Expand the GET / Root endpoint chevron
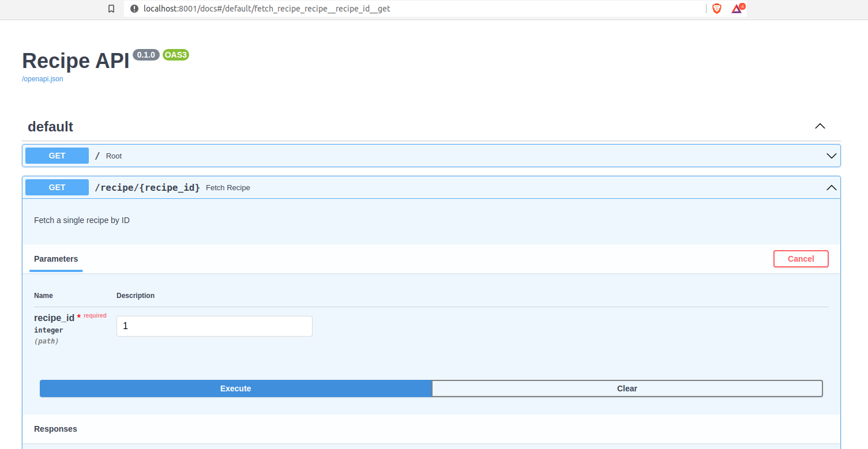Screen dimensions: 868x449 (831, 156)
